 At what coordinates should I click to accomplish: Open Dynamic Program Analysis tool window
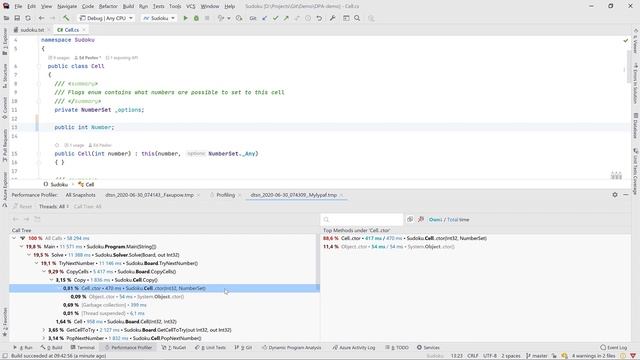coord(291,348)
